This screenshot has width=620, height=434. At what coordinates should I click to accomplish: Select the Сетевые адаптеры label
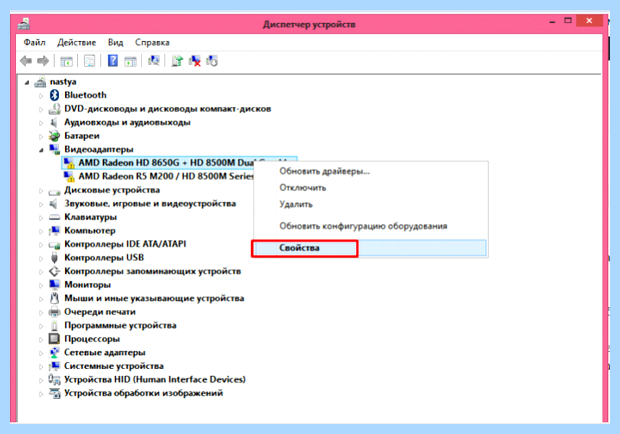click(105, 352)
